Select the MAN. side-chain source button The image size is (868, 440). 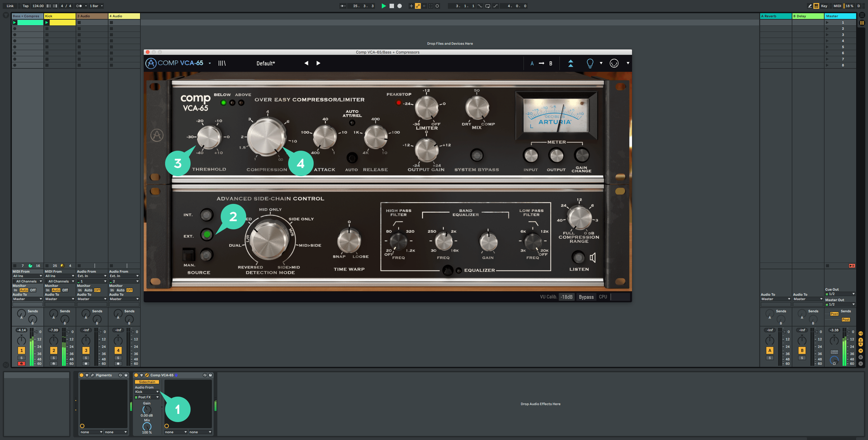(206, 255)
